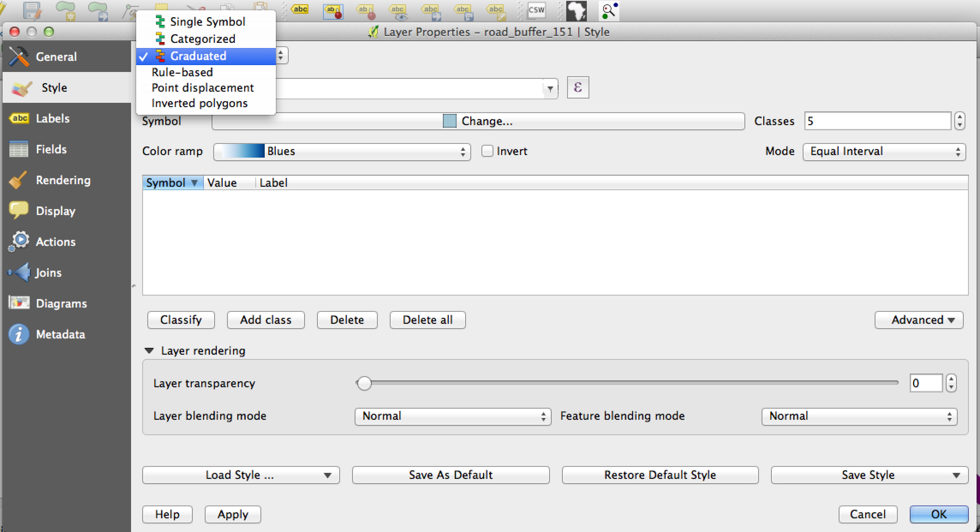
Task: Open the Advanced options dropdown
Action: (x=919, y=320)
